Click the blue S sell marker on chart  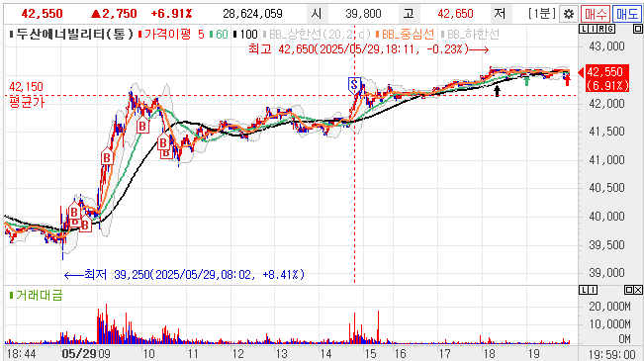354,85
